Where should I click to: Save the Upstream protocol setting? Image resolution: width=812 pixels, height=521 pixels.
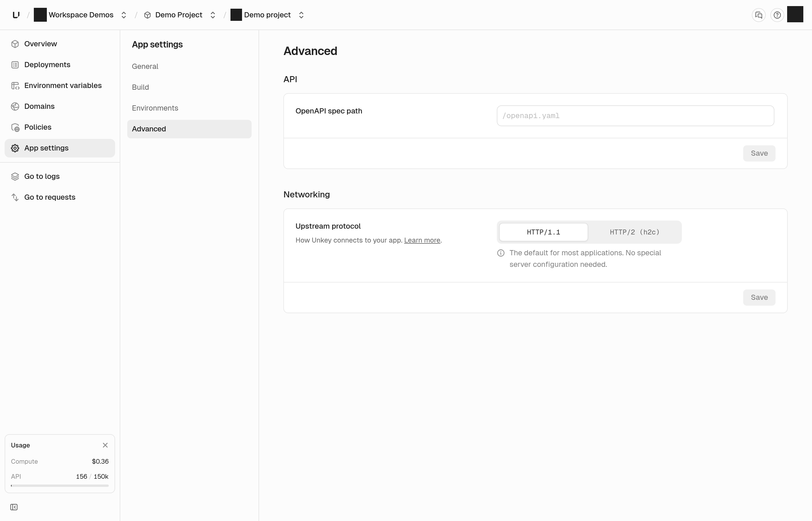click(759, 297)
